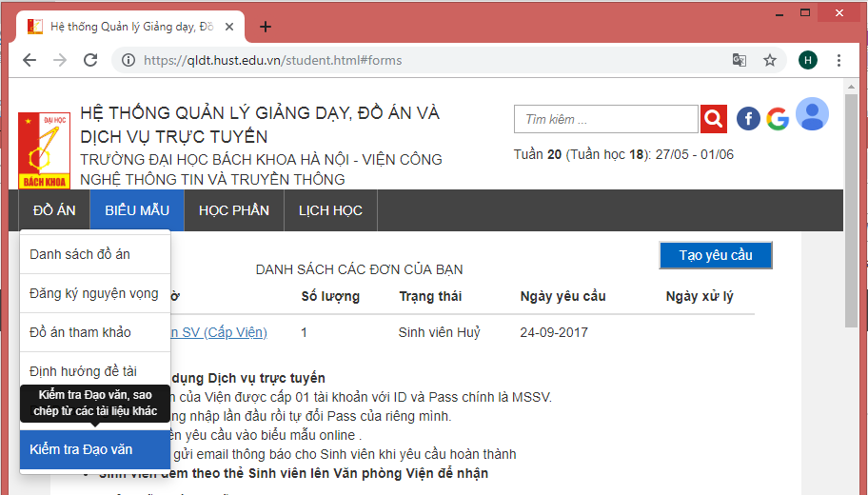Screen dimensions: 868x495
Task: Select the HỌC PHẦN menu item
Action: pos(234,210)
